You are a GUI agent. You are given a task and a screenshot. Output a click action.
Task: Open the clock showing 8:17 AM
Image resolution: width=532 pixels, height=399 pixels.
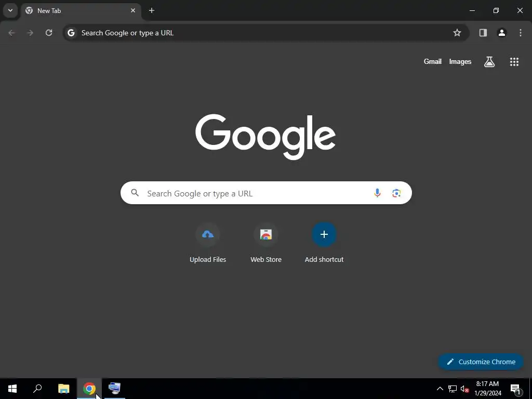tap(487, 389)
